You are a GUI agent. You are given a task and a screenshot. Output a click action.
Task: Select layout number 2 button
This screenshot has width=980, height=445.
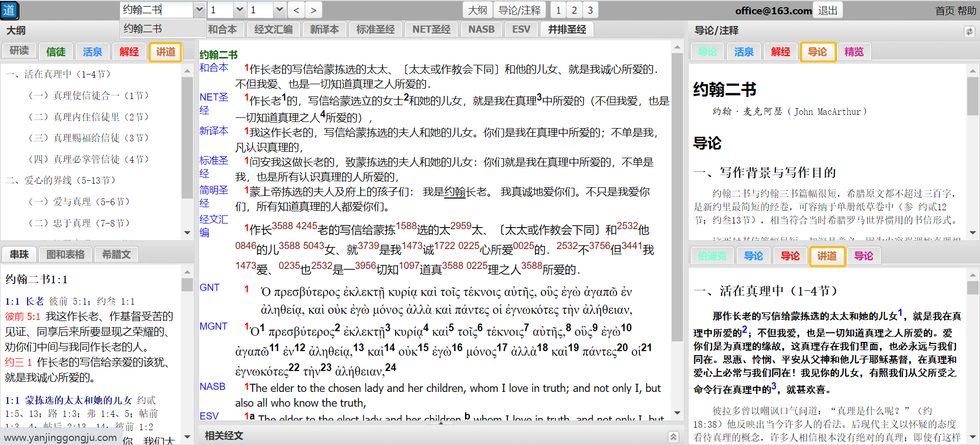[574, 10]
